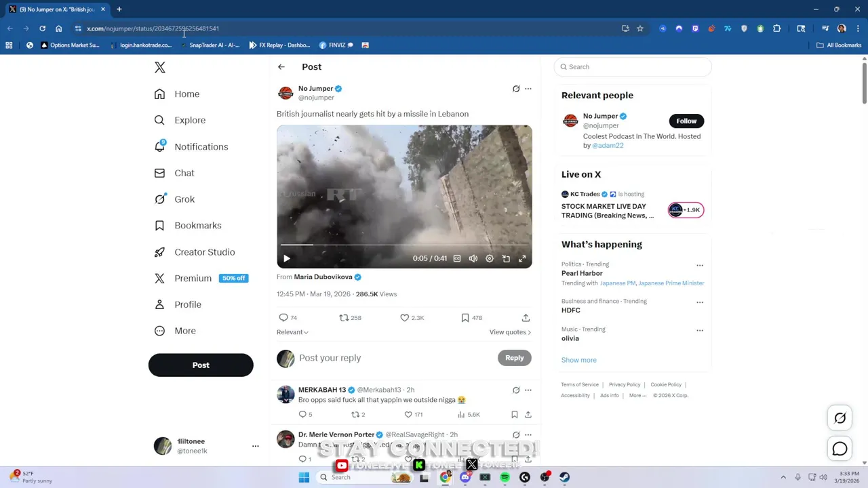This screenshot has height=488, width=868.
Task: Open Creator Studio in sidebar
Action: (195, 251)
